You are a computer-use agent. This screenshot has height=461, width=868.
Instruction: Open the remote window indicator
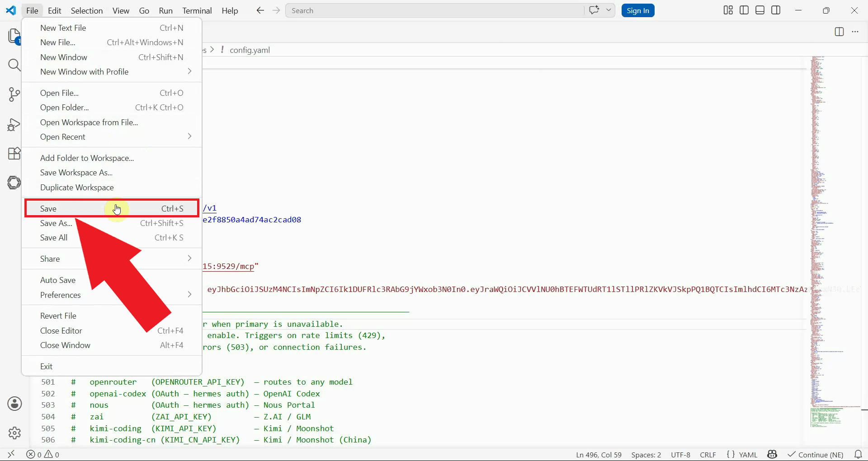coord(11,454)
